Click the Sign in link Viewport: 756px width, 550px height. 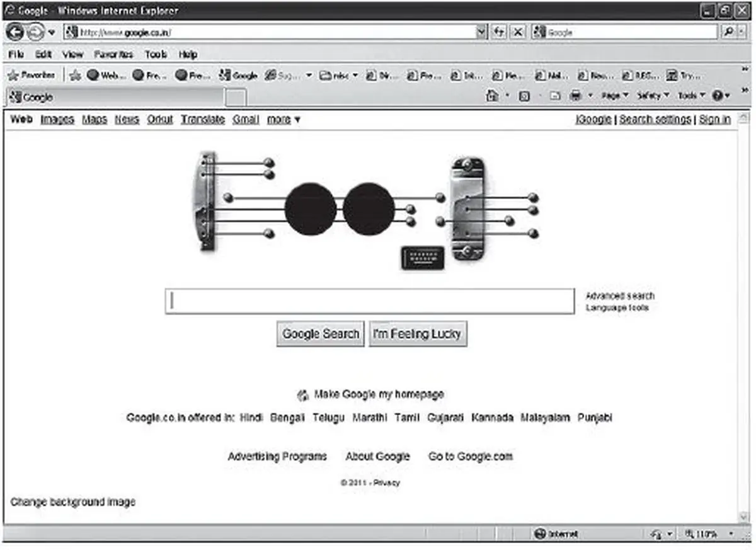715,119
